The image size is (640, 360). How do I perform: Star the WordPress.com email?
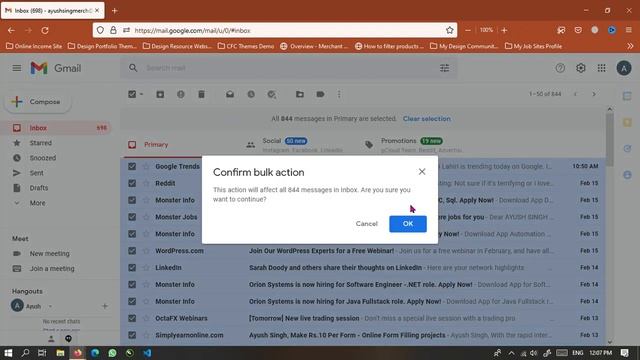(x=146, y=251)
